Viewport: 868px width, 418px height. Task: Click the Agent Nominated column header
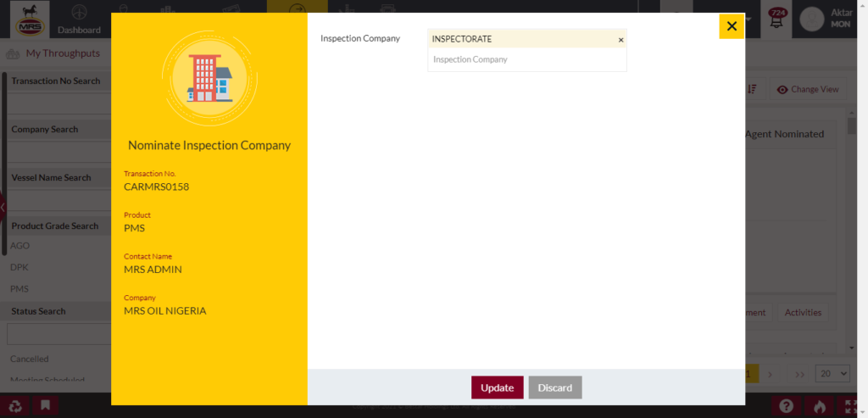(x=784, y=134)
